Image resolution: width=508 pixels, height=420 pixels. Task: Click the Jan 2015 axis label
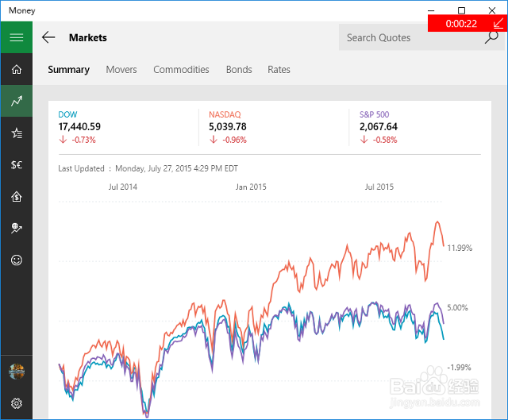pos(251,187)
